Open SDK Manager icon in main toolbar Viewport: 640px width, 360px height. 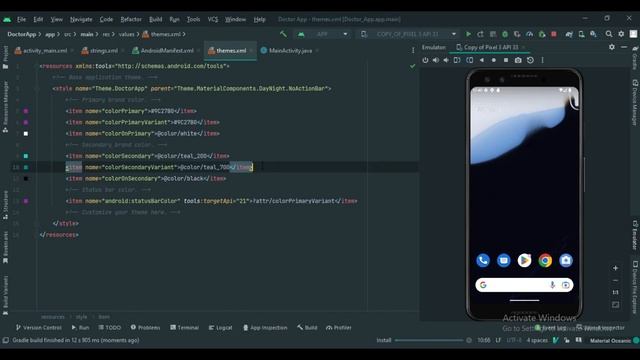593,34
